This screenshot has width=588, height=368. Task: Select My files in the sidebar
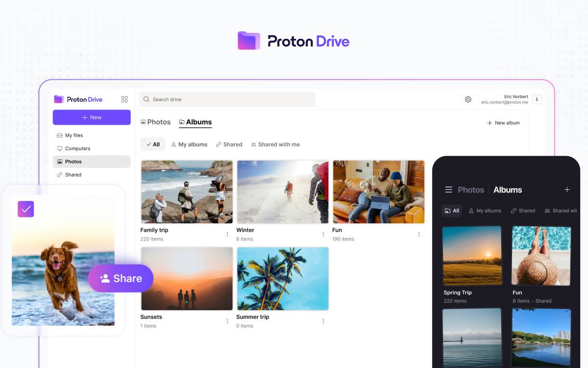[73, 135]
